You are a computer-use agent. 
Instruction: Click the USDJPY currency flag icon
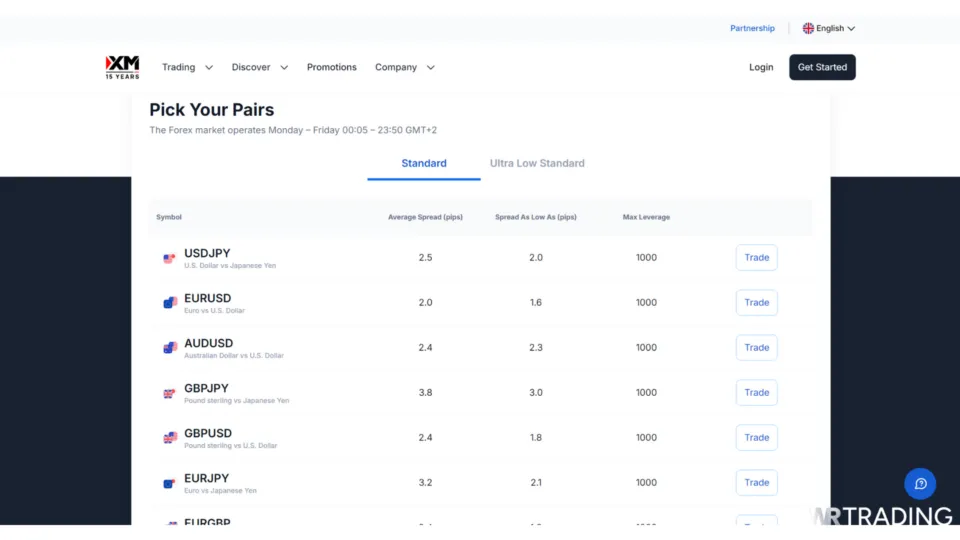(170, 258)
